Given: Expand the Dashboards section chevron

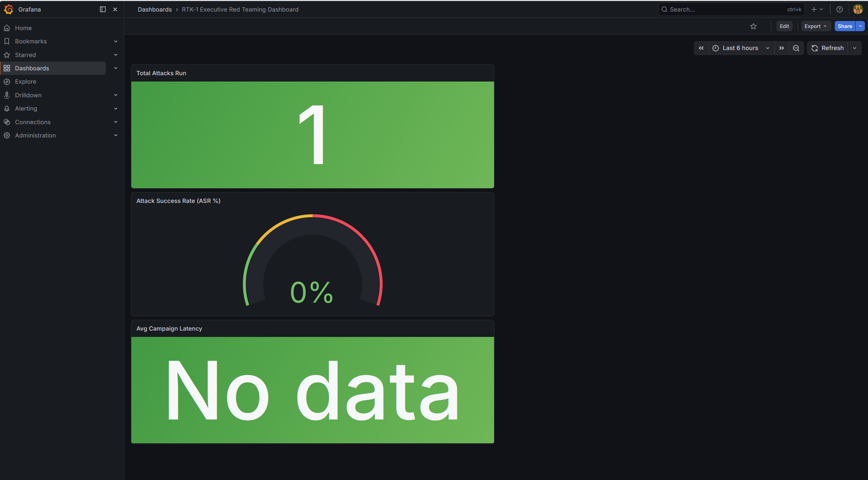Looking at the screenshot, I should 116,68.
